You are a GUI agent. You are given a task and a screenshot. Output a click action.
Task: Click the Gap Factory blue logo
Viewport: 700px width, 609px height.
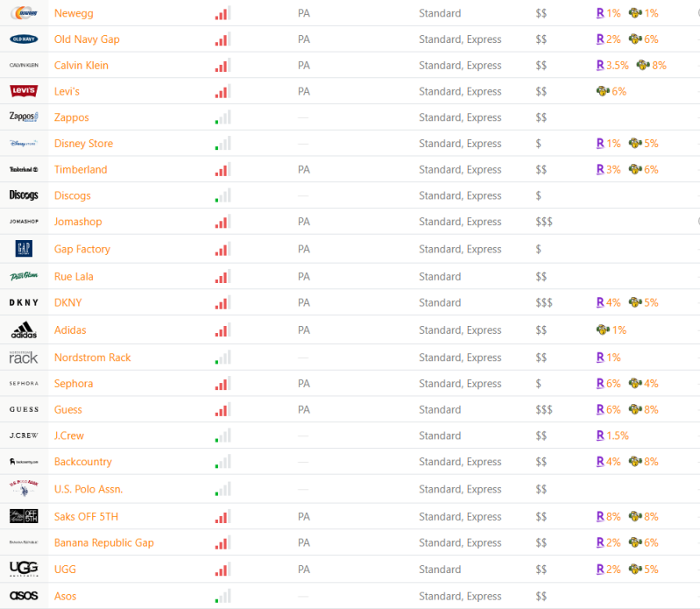(24, 250)
